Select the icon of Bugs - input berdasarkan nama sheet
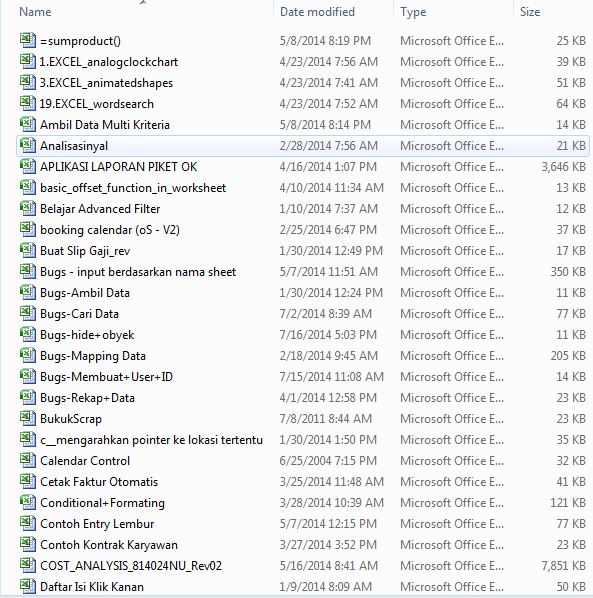Image resolution: width=593 pixels, height=598 pixels. point(28,271)
